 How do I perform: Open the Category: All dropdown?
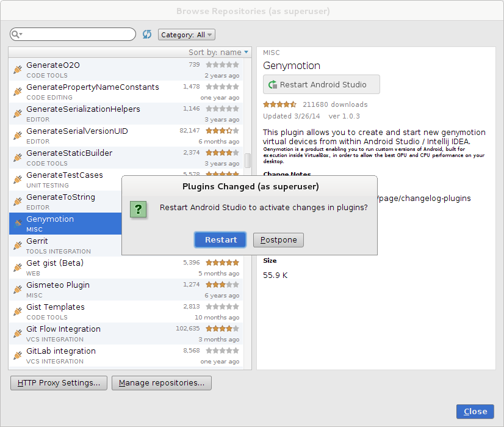pyautogui.click(x=187, y=35)
